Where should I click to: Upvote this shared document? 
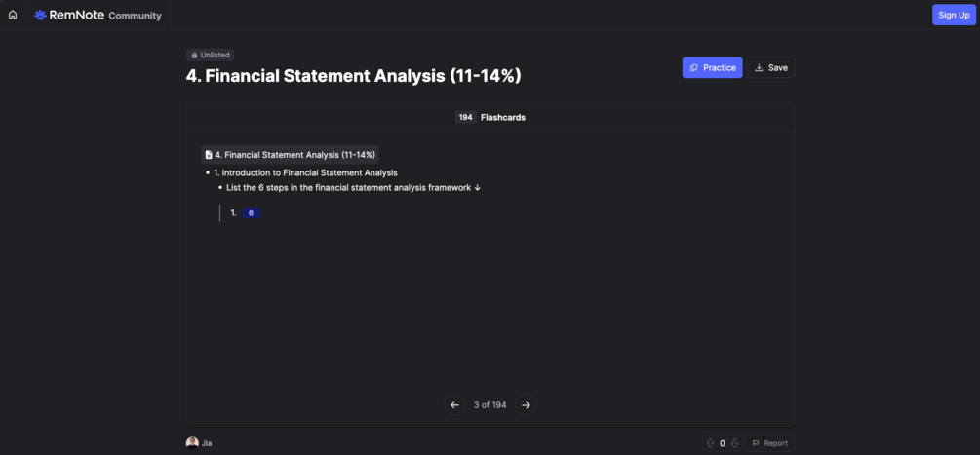(x=710, y=443)
